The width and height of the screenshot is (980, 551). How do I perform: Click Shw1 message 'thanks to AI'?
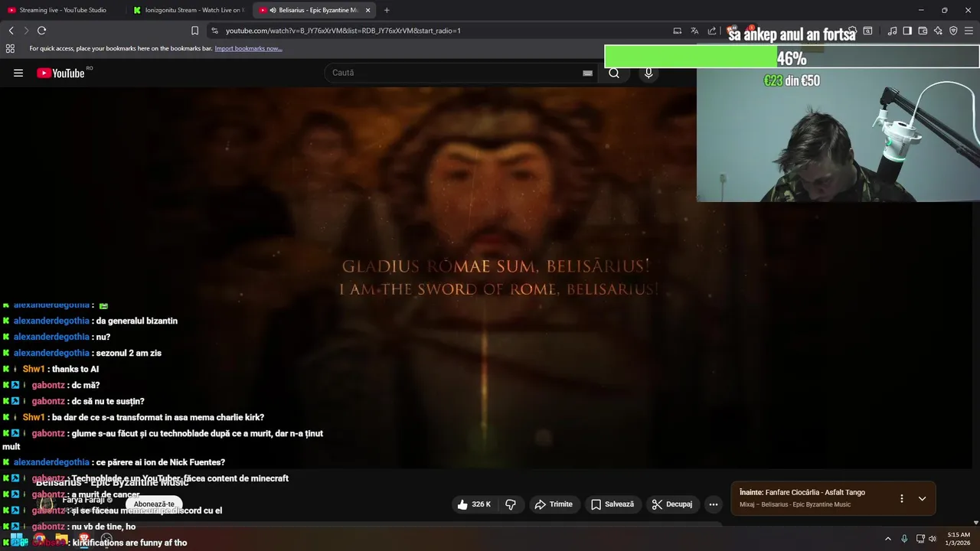75,369
